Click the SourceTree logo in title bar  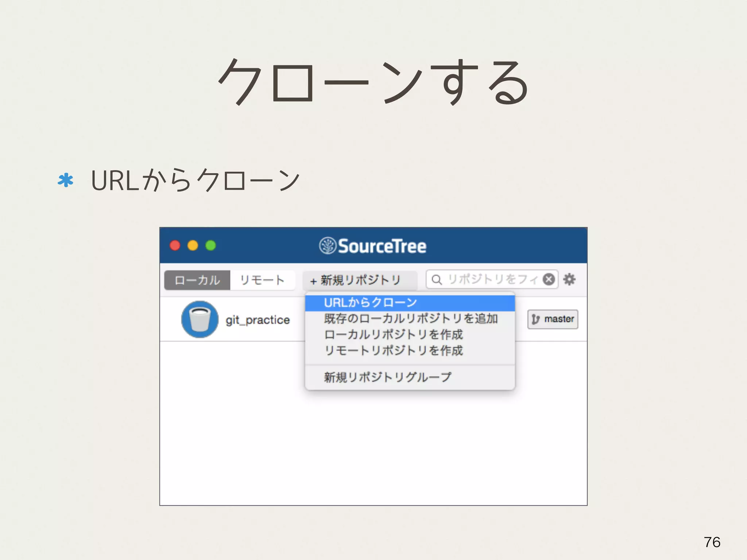[x=328, y=246]
